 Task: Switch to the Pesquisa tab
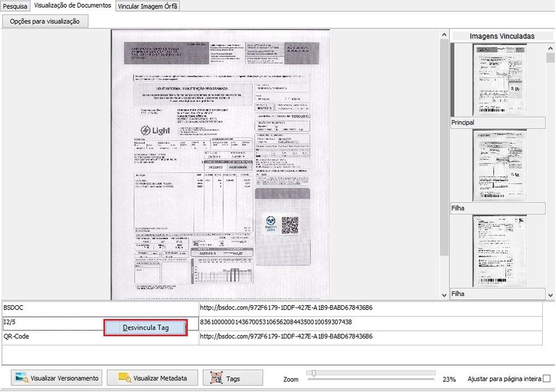tap(15, 6)
